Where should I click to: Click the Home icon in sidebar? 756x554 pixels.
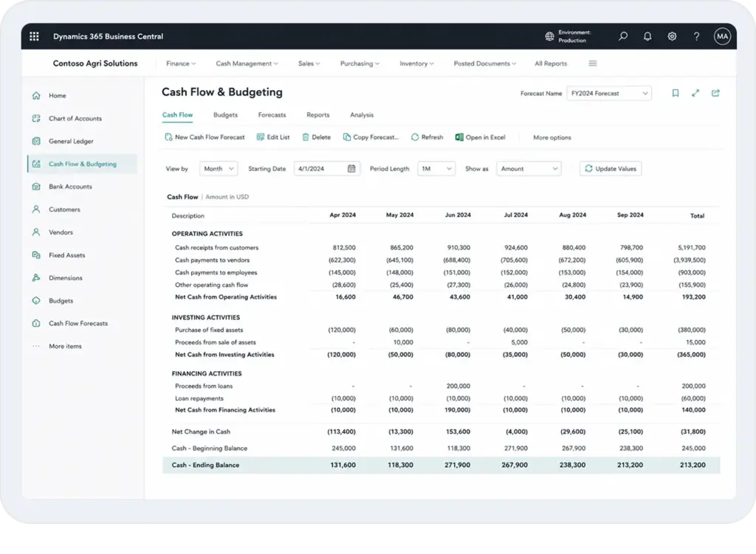tap(36, 95)
